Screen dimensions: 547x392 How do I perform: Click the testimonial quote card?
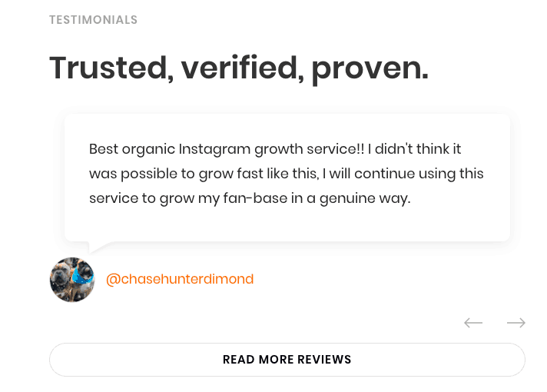click(287, 178)
